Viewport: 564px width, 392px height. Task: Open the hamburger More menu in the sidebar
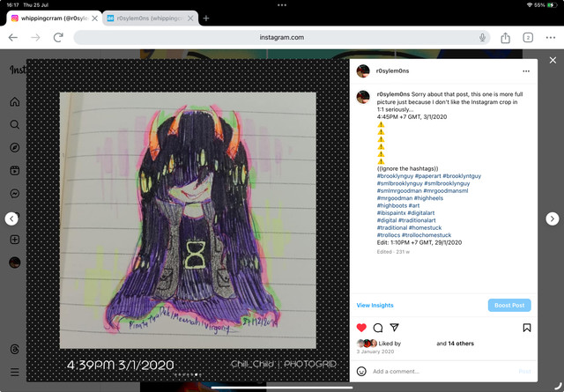coord(15,372)
